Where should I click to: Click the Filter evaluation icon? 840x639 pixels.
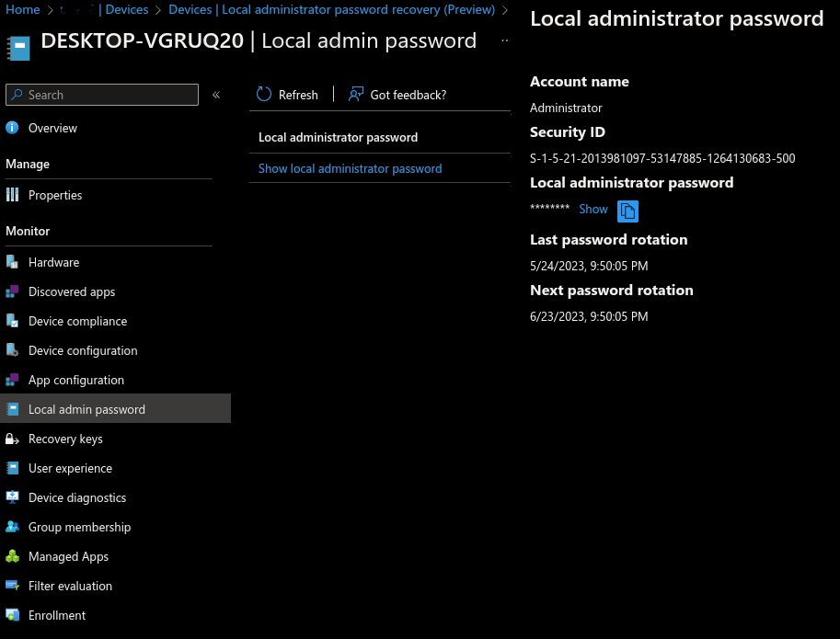pyautogui.click(x=12, y=586)
